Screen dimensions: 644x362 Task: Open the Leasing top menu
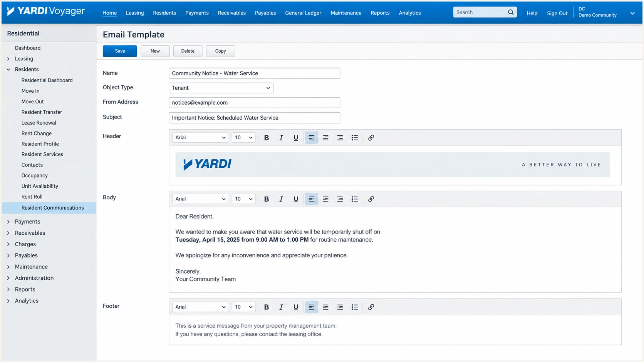coord(135,13)
